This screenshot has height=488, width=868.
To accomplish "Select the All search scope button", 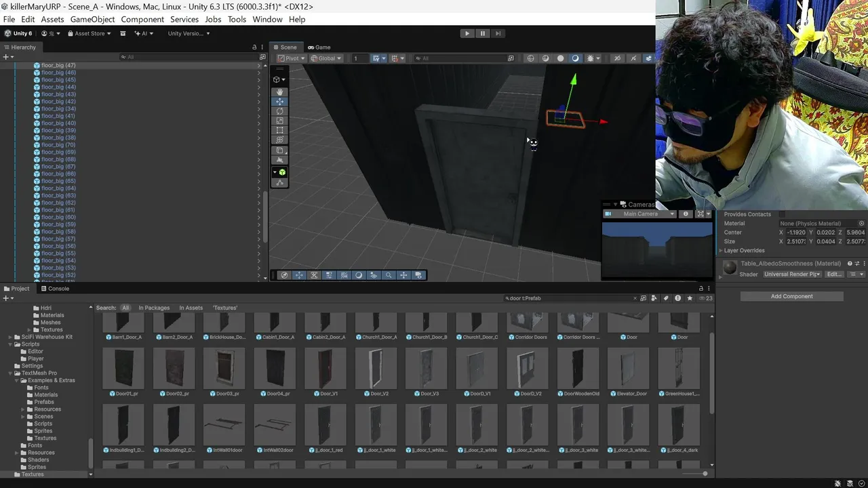I will [x=125, y=308].
